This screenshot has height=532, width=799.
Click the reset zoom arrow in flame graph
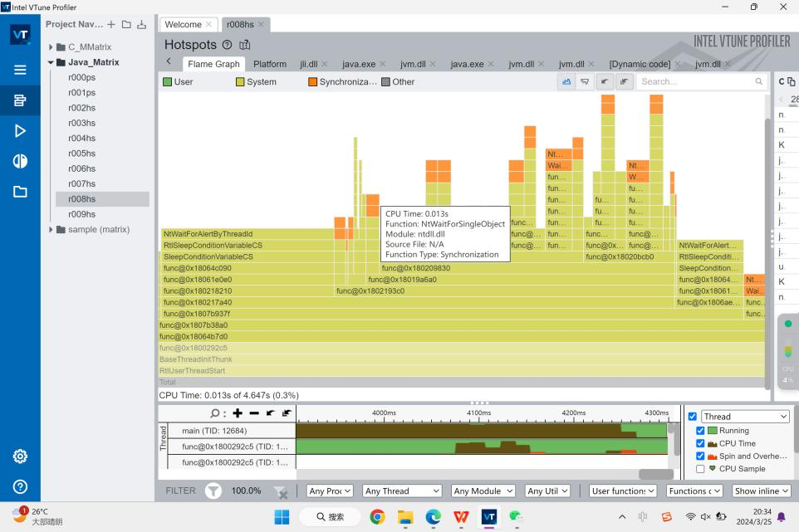click(x=605, y=81)
